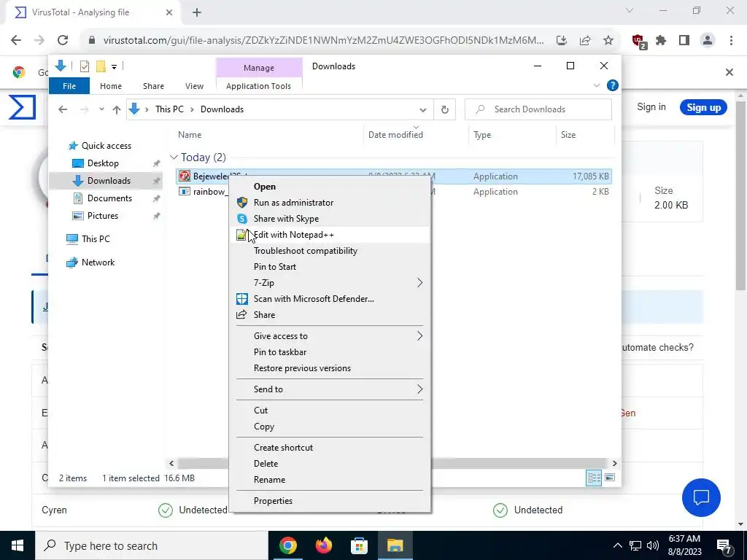
Task: Click Give access to entry
Action: [330, 336]
